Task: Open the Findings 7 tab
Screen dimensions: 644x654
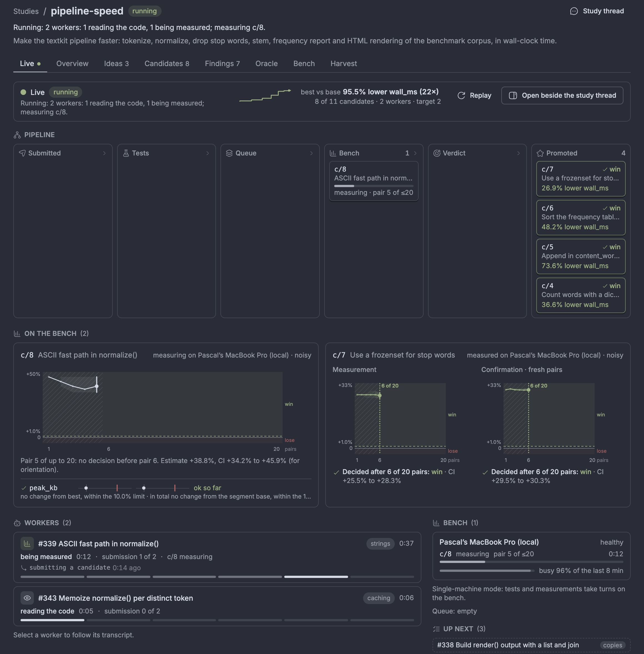Action: tap(222, 64)
